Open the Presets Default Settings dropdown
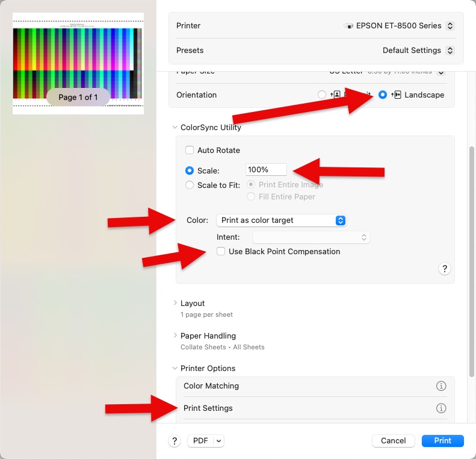This screenshot has width=476, height=459. click(418, 51)
